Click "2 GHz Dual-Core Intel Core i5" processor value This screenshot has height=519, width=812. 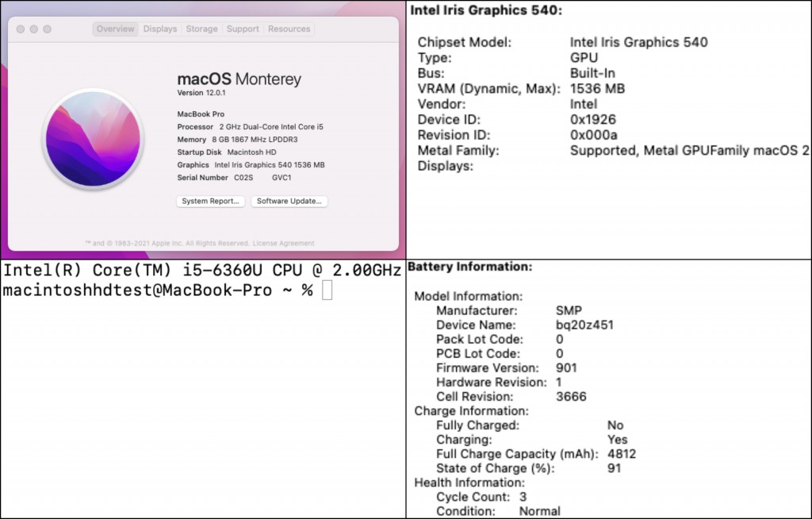[x=271, y=126]
